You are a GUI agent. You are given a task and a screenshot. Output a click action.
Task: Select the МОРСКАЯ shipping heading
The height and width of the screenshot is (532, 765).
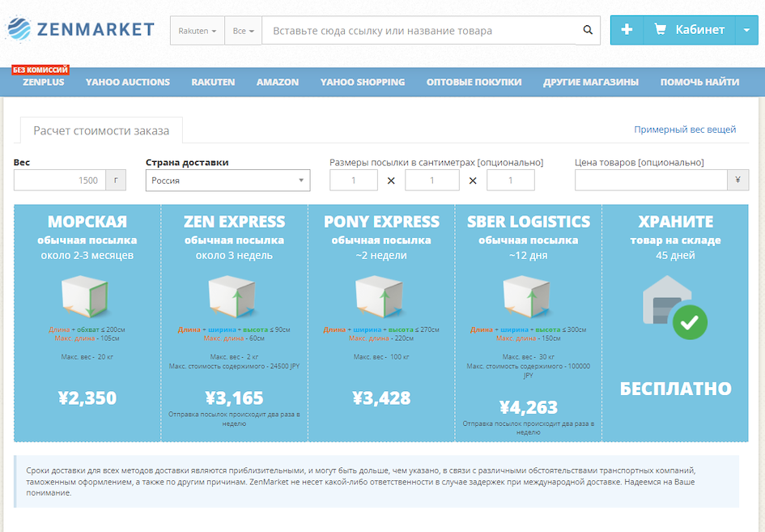click(x=87, y=222)
